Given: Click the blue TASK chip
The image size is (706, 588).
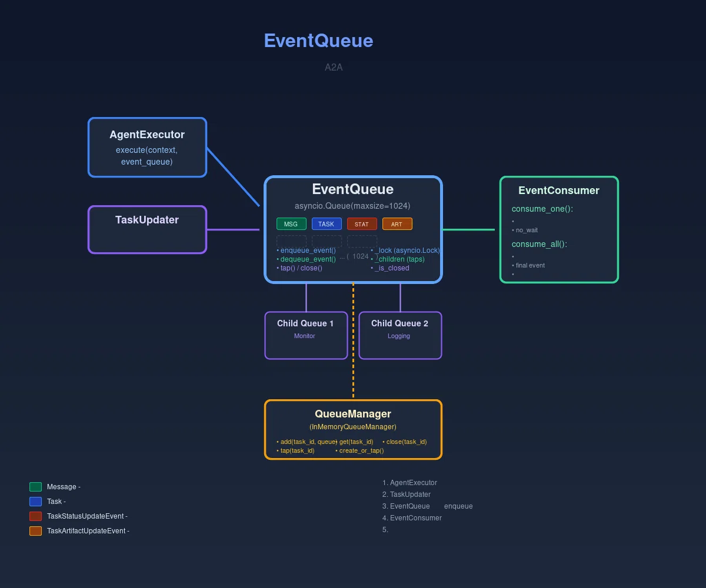Looking at the screenshot, I should pyautogui.click(x=327, y=224).
